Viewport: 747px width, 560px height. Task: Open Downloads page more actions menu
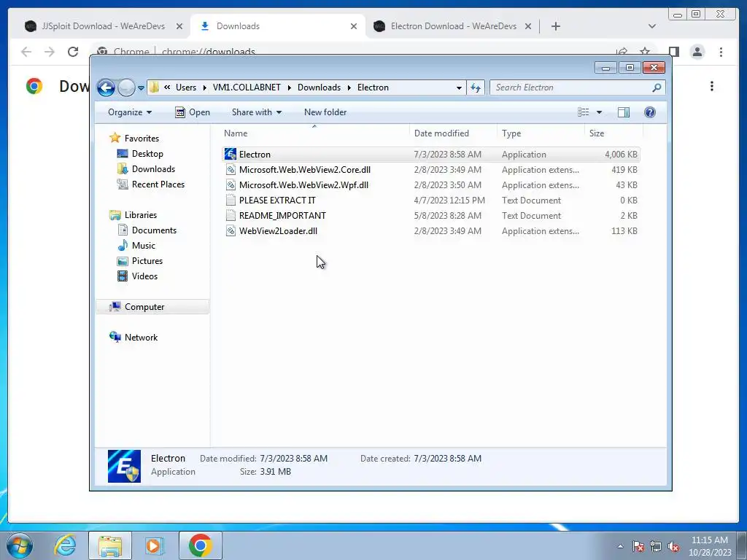pyautogui.click(x=712, y=86)
